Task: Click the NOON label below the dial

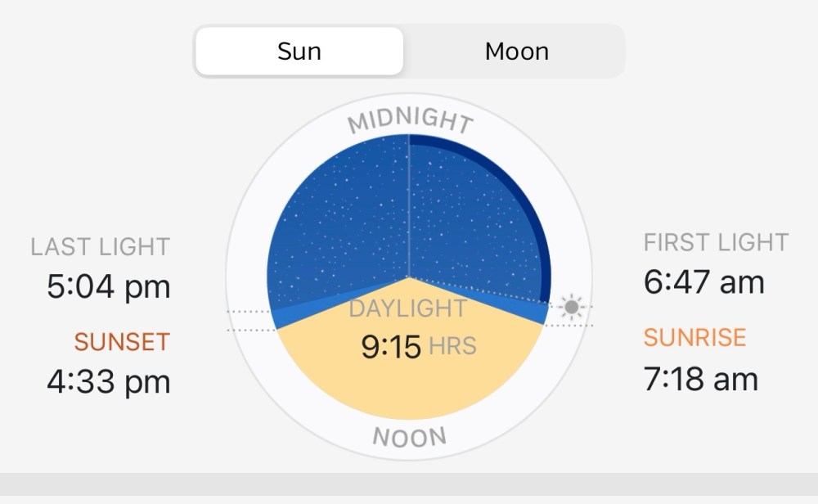Action: point(410,437)
